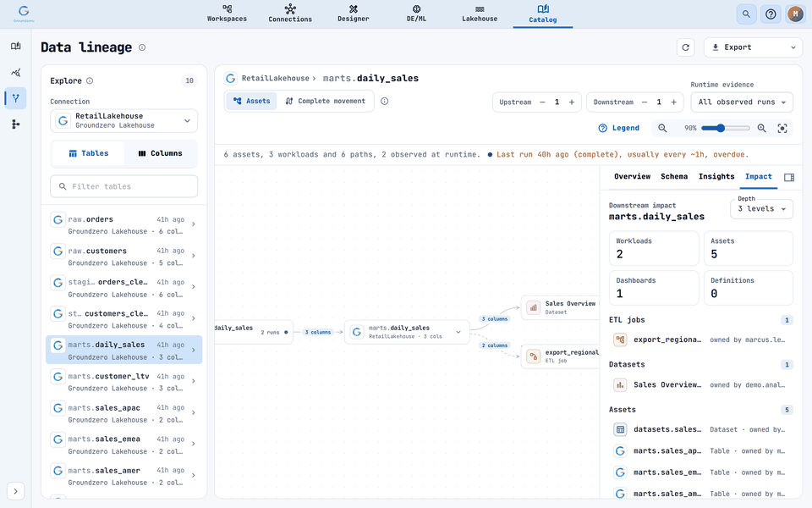This screenshot has width=812, height=508.
Task: Switch to Columns view
Action: point(161,153)
